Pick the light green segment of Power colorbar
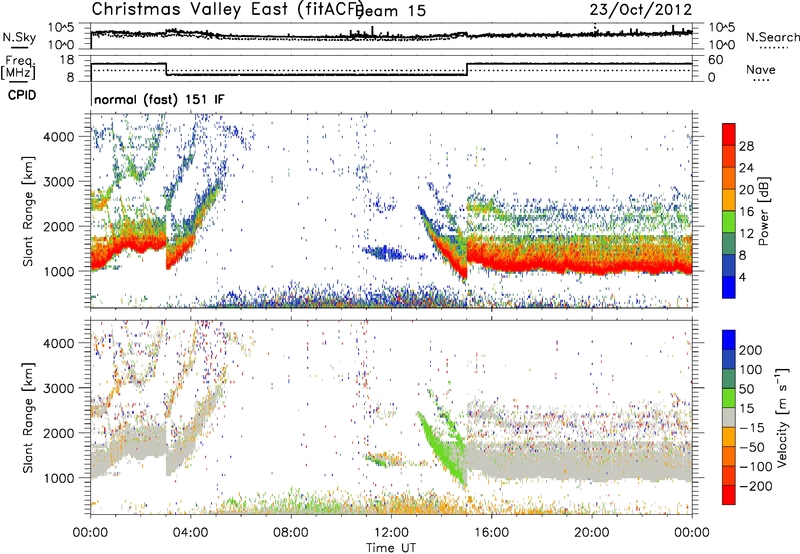 point(729,222)
